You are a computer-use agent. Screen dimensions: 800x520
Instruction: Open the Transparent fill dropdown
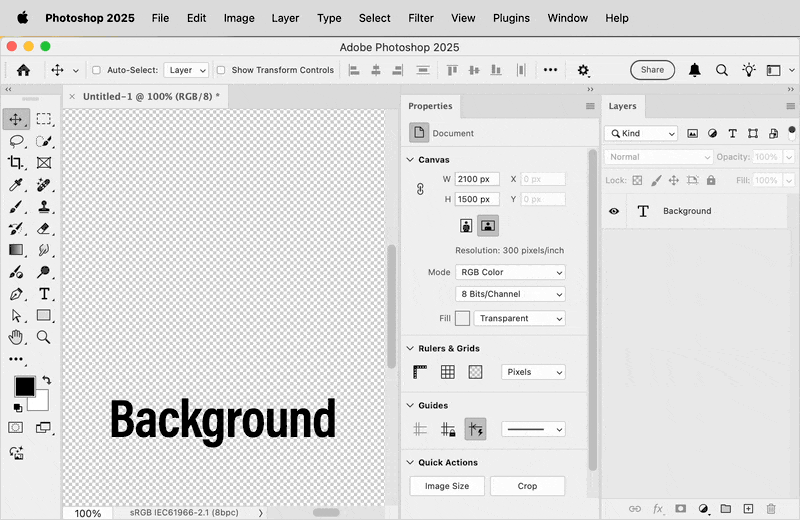pyautogui.click(x=519, y=318)
